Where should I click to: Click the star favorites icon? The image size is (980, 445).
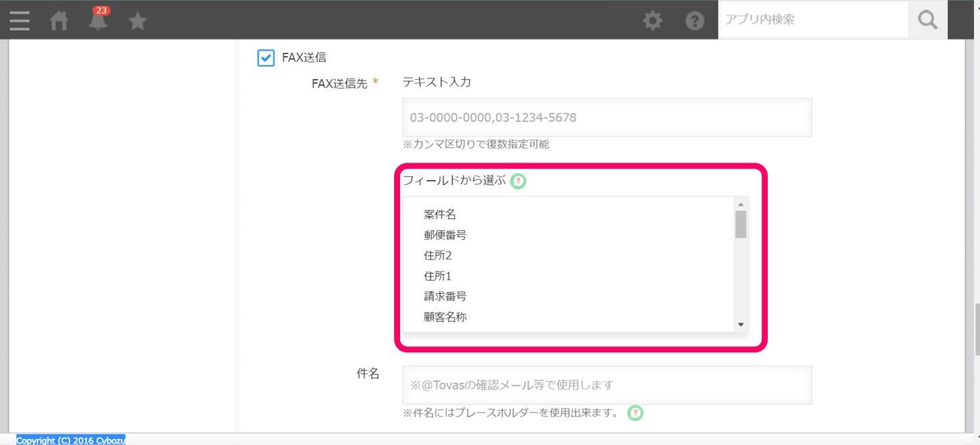coord(137,20)
